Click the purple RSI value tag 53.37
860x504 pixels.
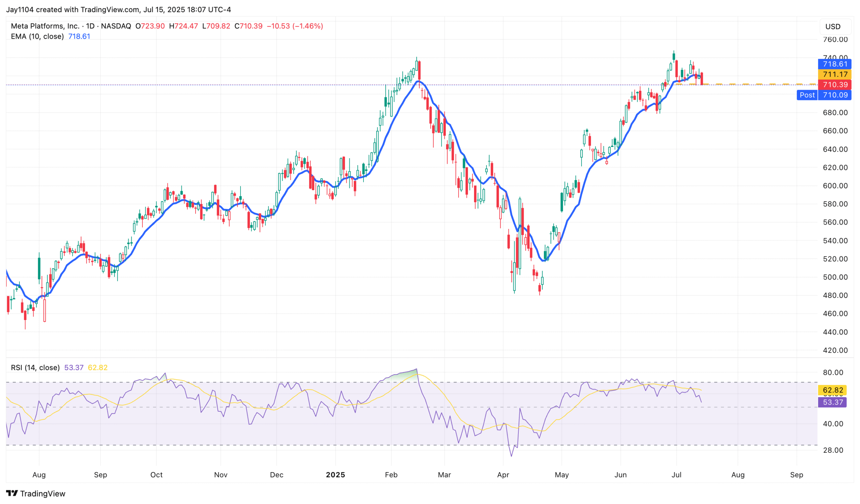coord(833,402)
